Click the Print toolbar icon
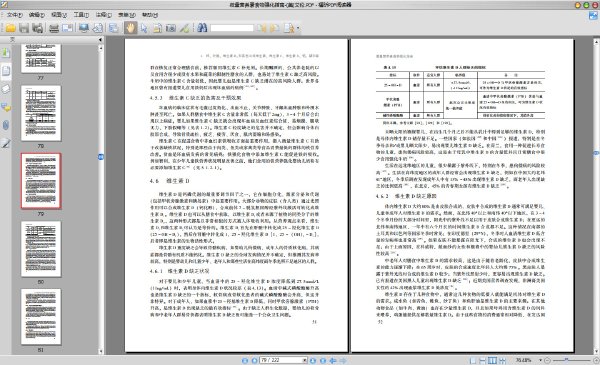The height and width of the screenshot is (365, 600). click(x=54, y=28)
